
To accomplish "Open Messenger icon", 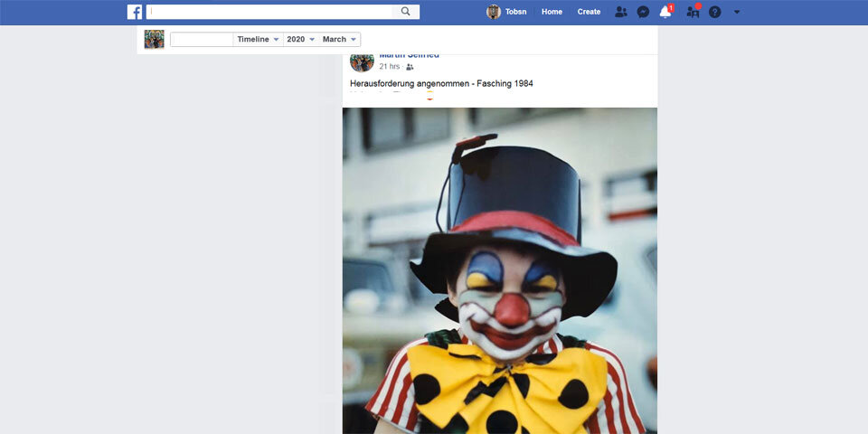I will 643,12.
